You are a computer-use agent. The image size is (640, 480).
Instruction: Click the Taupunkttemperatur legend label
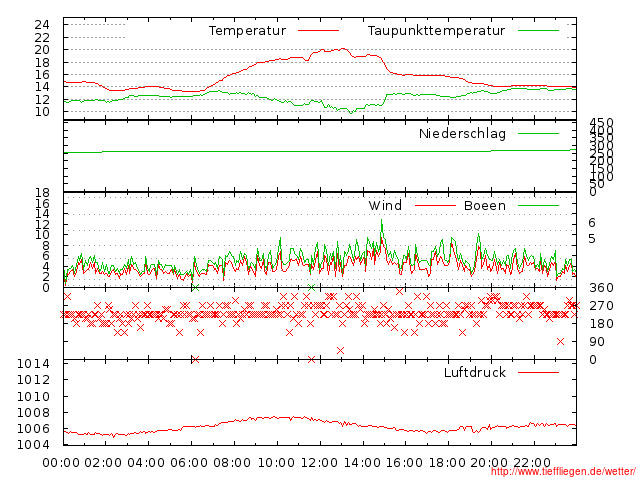coord(436,31)
